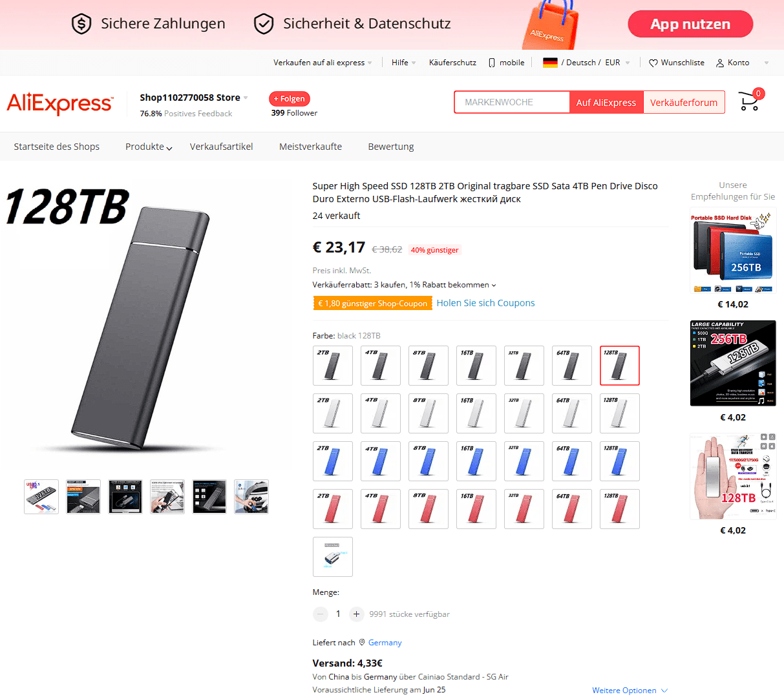This screenshot has width=784, height=697.
Task: Choose the silver 16TB variant
Action: pos(476,413)
